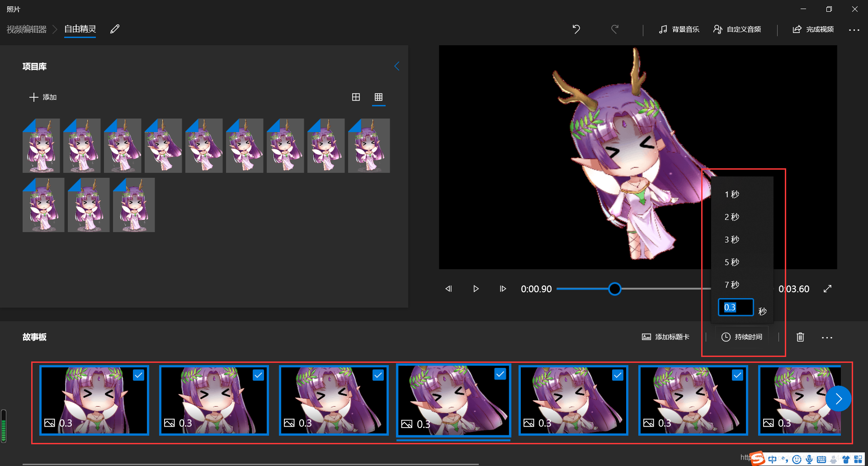Select the fourth highlighted storyboard clip
The image size is (868, 466).
453,400
